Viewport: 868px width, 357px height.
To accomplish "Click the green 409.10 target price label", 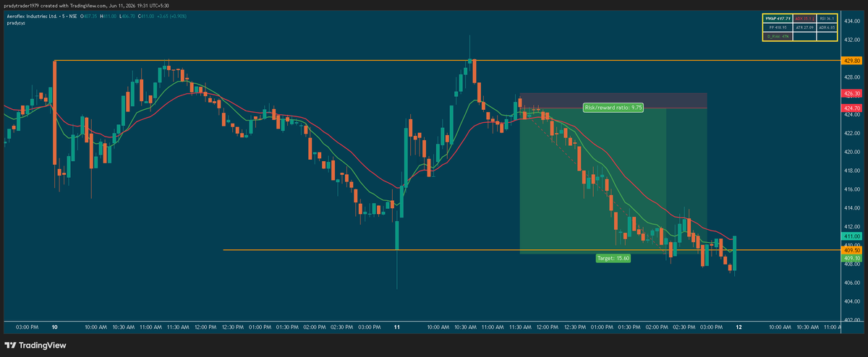I will 851,258.
